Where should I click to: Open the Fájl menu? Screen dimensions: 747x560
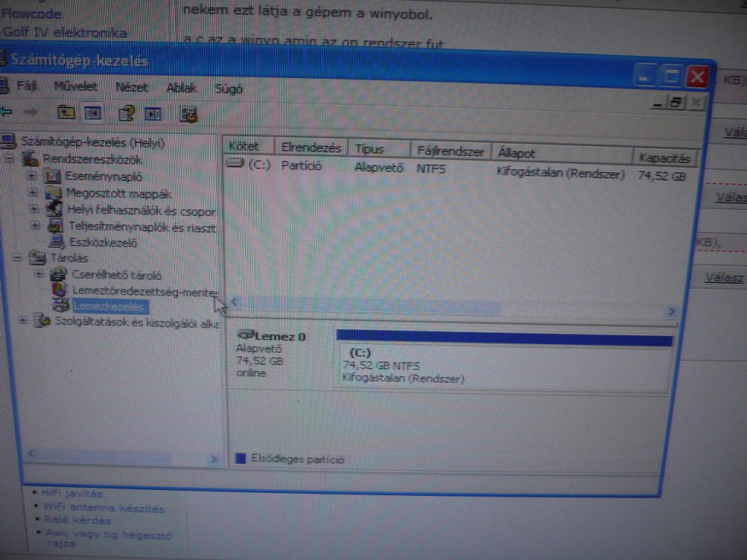click(27, 86)
